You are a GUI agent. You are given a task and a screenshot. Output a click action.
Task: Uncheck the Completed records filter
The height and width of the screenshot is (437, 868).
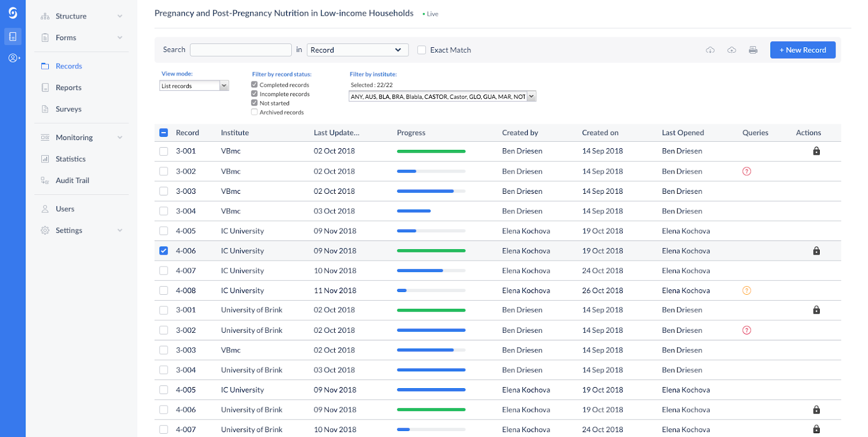point(254,85)
